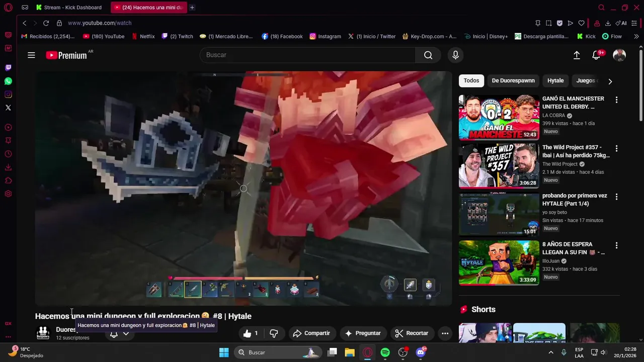This screenshot has width=644, height=362.
Task: Bookmark page with the heart icon
Action: click(x=582, y=23)
